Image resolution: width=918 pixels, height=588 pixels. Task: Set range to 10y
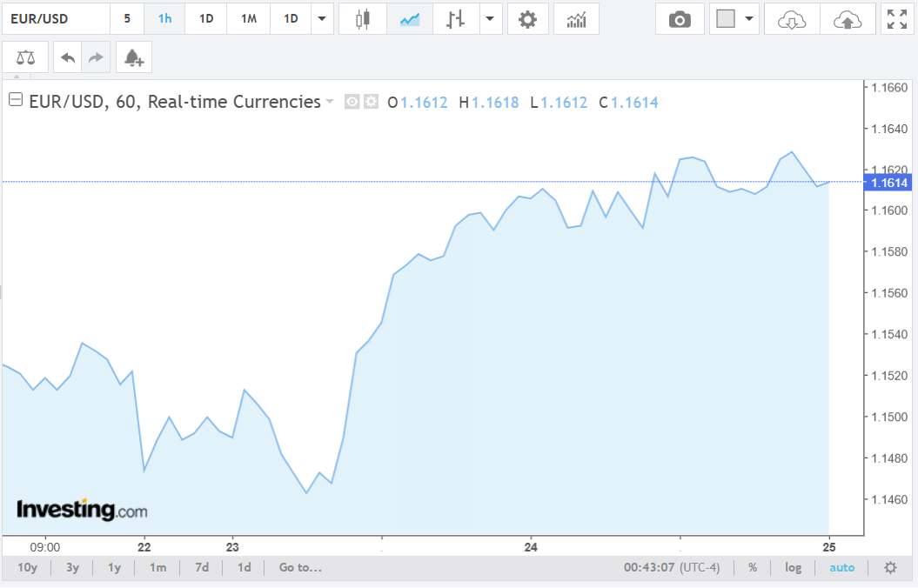pyautogui.click(x=28, y=567)
